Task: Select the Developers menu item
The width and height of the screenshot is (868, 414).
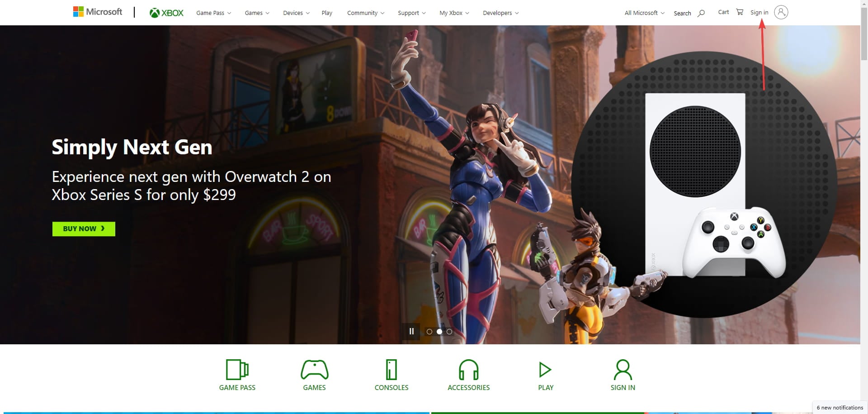Action: pos(500,13)
